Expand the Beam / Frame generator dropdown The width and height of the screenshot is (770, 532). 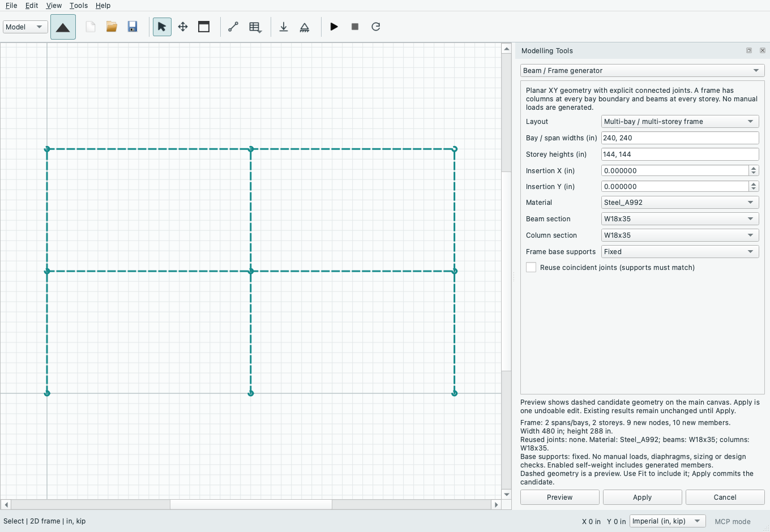pyautogui.click(x=643, y=71)
